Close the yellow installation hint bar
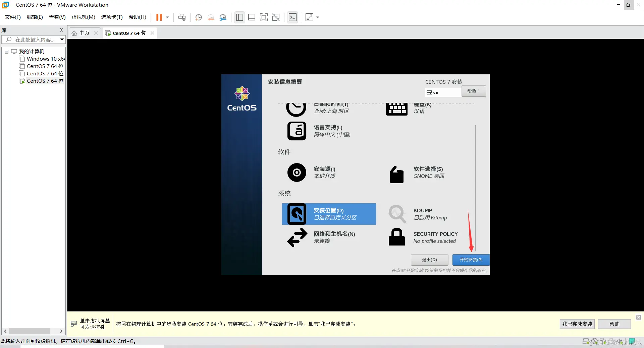 pyautogui.click(x=639, y=317)
